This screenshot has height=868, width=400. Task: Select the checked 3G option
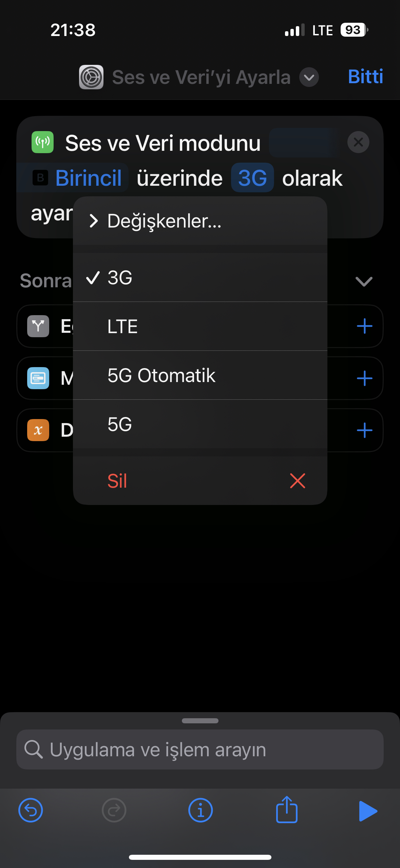point(200,277)
